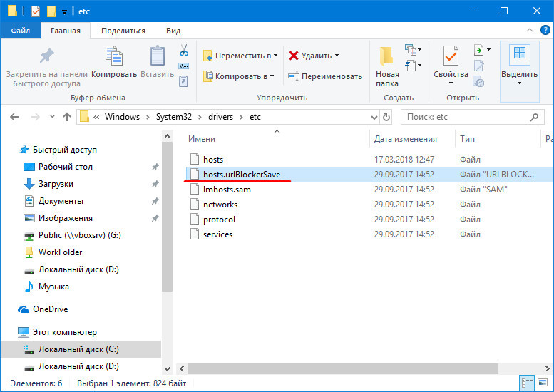Image resolution: width=554 pixels, height=392 pixels.
Task: Click the New folder (Новая папка) icon
Action: 386,56
